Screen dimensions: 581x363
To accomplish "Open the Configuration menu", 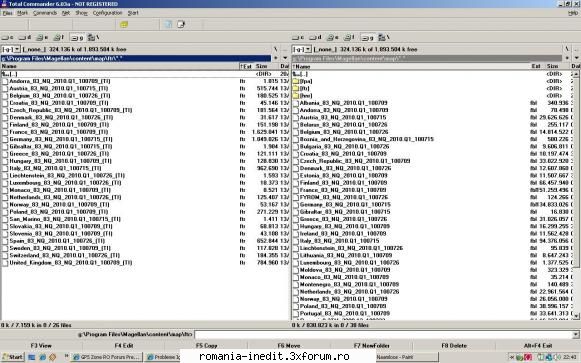I will pos(107,13).
